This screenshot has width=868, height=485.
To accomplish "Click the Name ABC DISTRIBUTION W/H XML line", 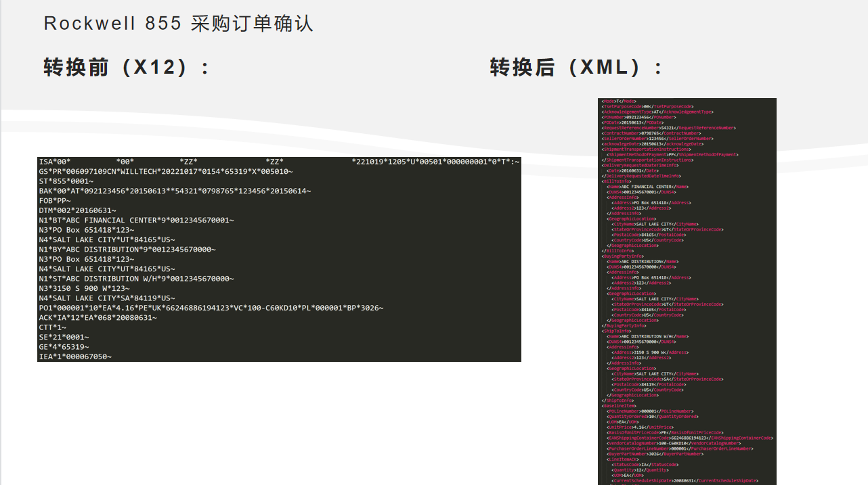I will tap(647, 336).
